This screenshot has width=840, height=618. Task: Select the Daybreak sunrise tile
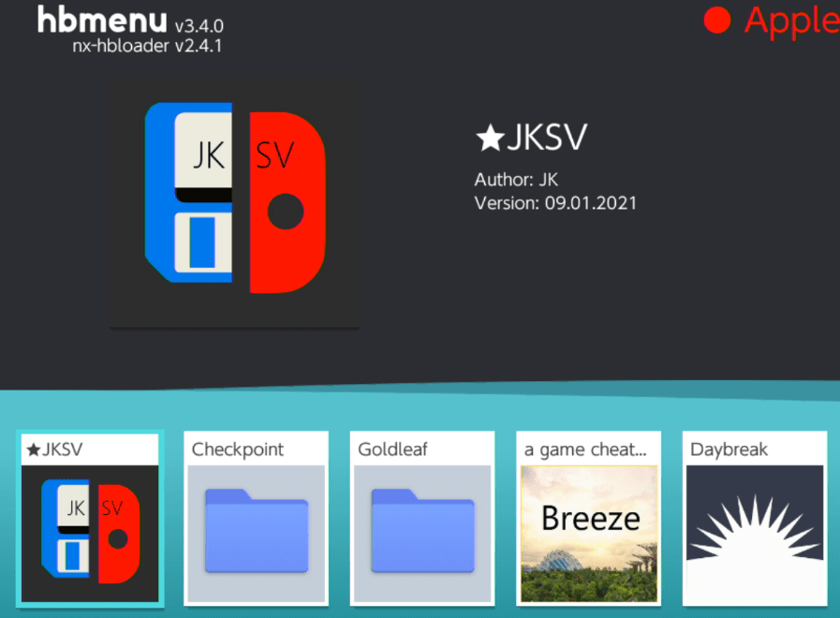click(x=755, y=519)
